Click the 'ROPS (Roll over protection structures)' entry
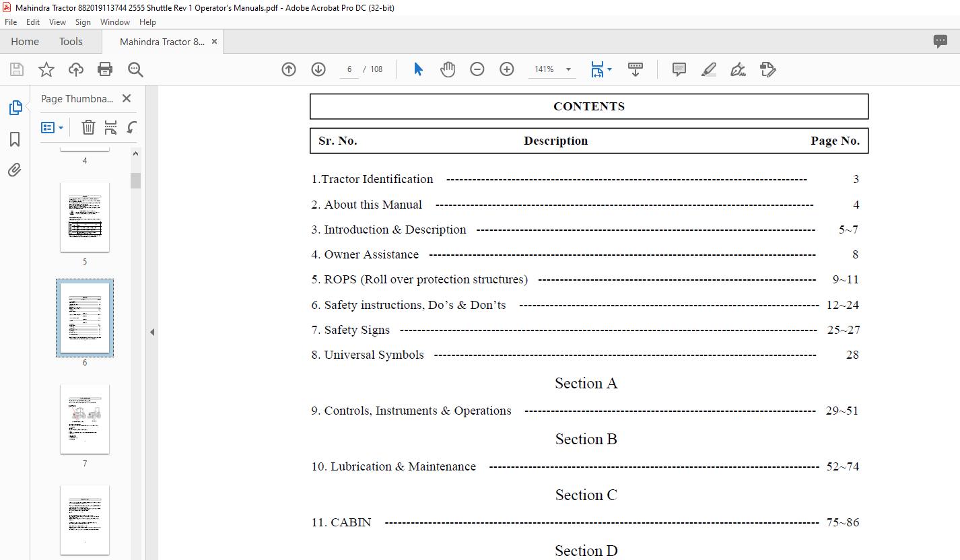This screenshot has width=960, height=560. tap(419, 279)
